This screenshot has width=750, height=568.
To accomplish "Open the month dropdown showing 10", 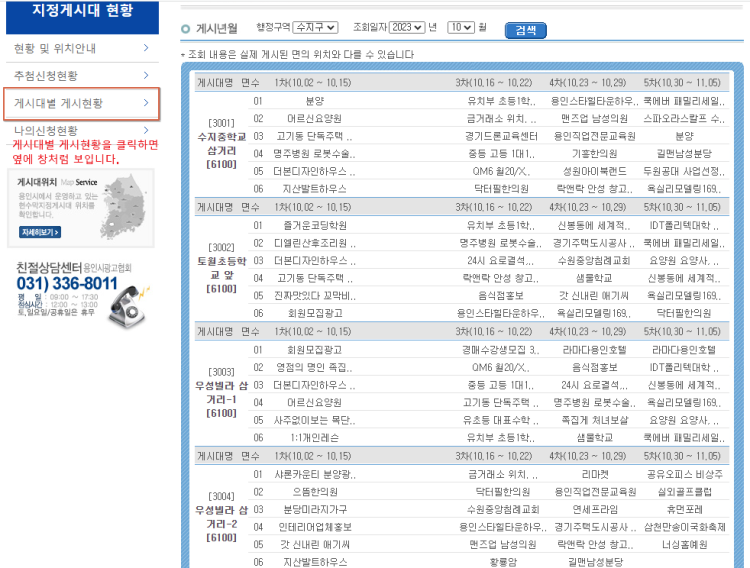I will [x=460, y=28].
